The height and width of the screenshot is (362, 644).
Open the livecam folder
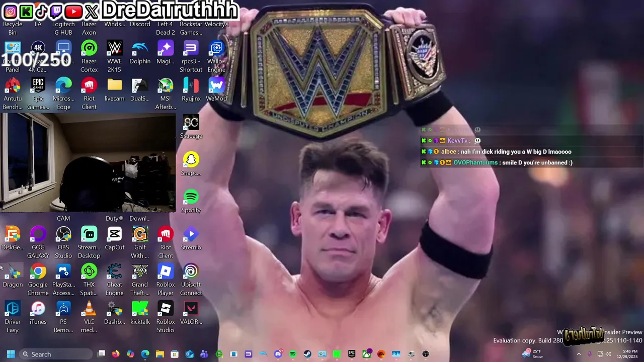pyautogui.click(x=115, y=90)
